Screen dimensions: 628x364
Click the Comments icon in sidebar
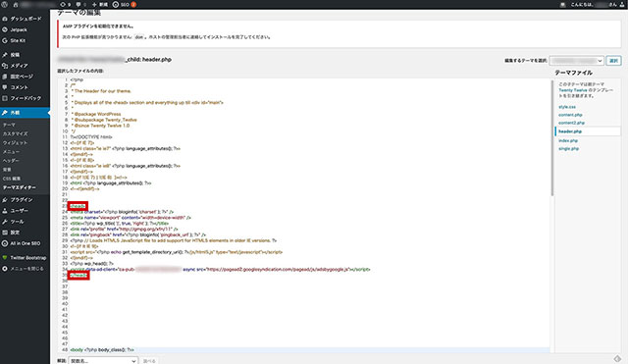pos(5,87)
